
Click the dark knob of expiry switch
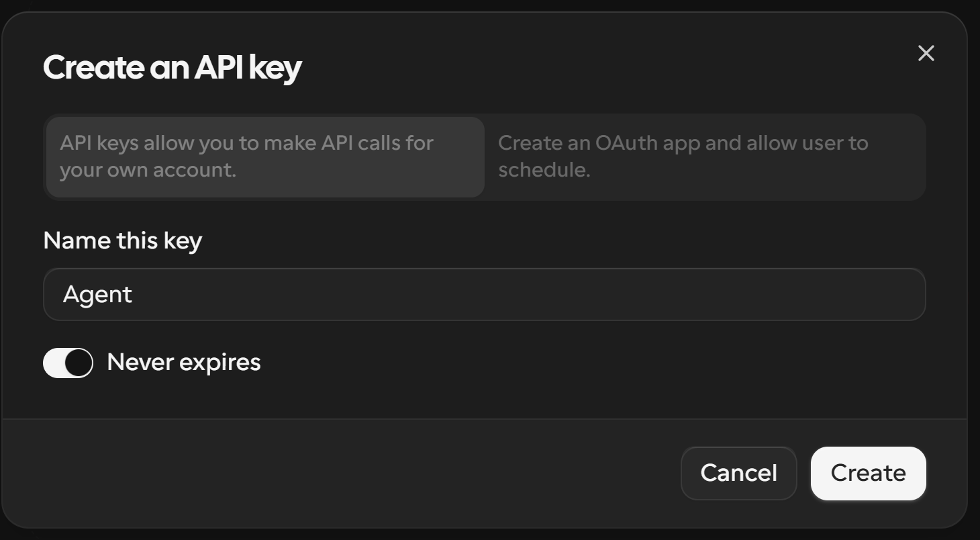tap(79, 363)
